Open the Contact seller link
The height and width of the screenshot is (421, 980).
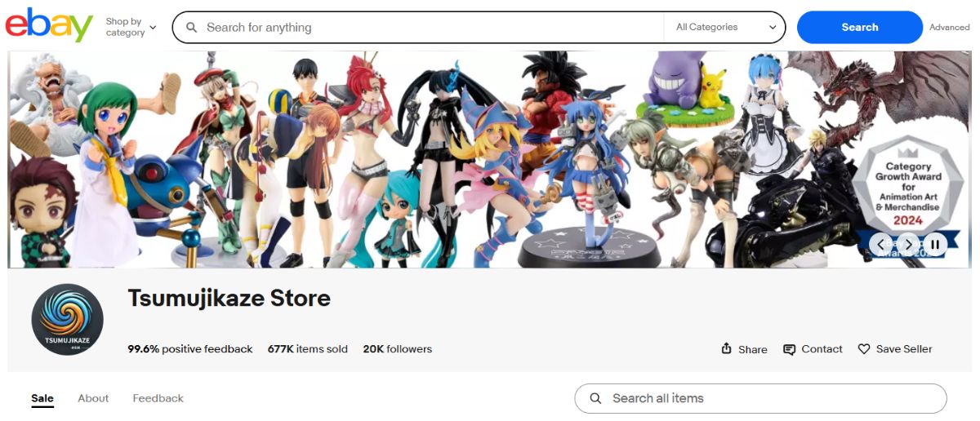[x=813, y=348]
